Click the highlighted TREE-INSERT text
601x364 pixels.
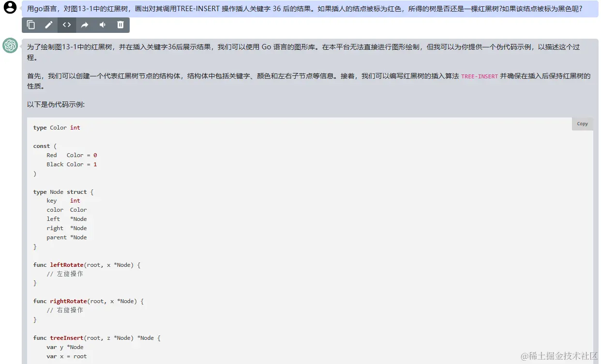tap(479, 76)
